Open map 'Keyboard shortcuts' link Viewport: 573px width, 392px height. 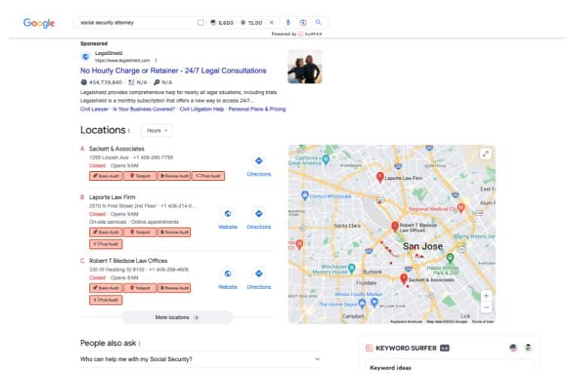(406, 321)
